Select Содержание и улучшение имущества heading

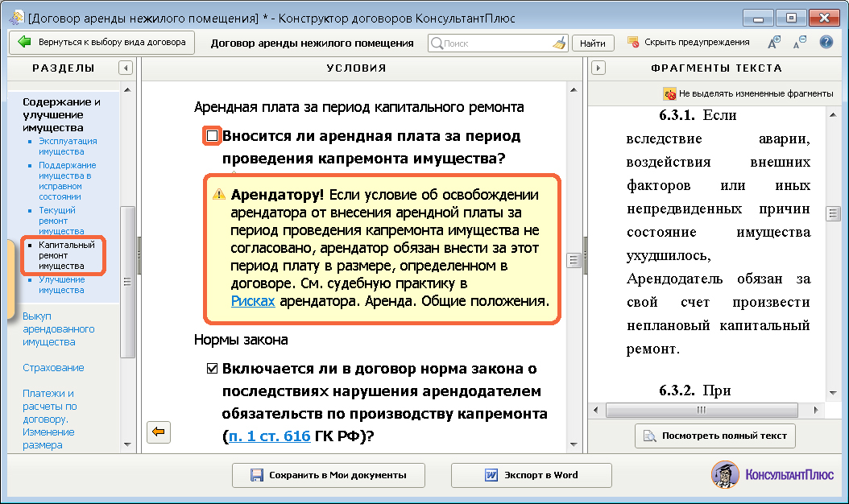[61, 115]
